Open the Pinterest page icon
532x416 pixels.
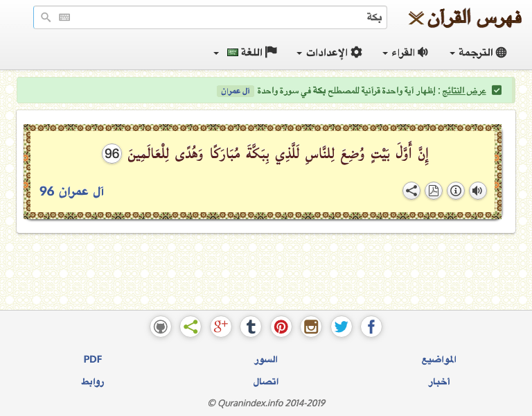281,327
